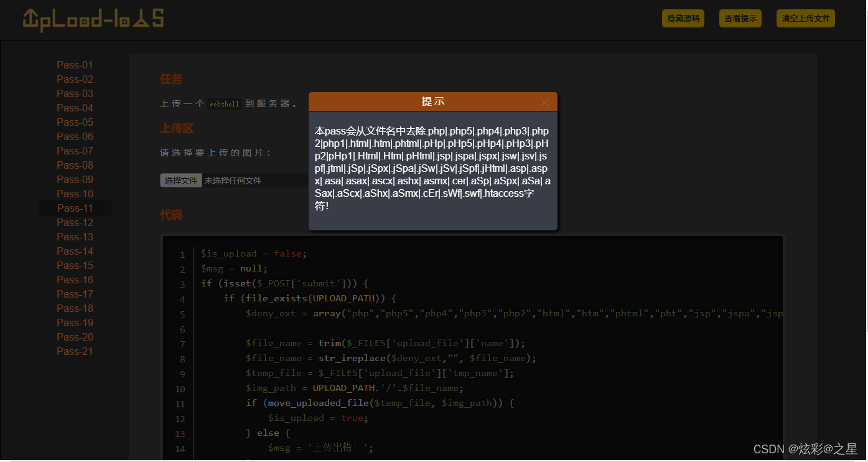
Task: Close the 提示 hint dialog
Action: pyautogui.click(x=544, y=102)
